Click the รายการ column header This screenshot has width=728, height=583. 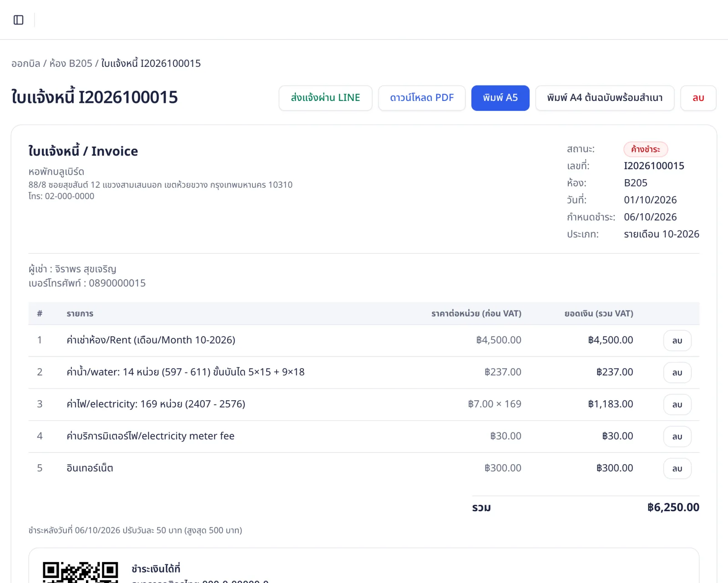point(80,313)
